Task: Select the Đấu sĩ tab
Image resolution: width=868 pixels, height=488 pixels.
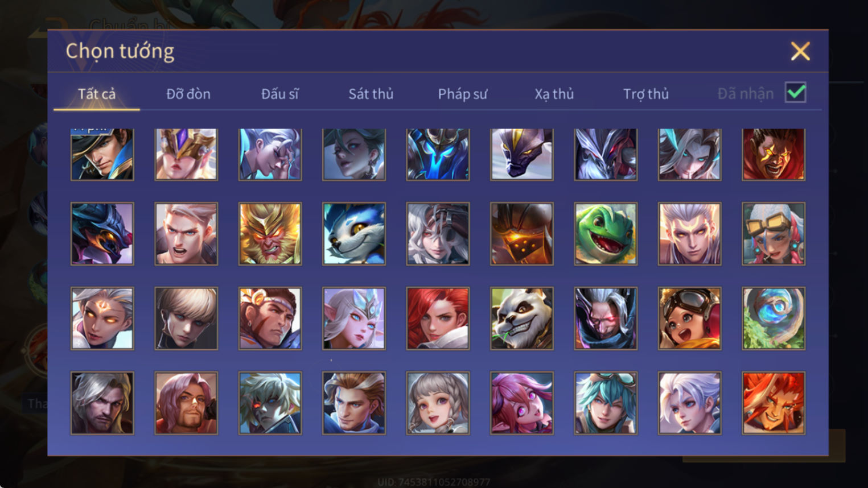Action: pos(280,94)
